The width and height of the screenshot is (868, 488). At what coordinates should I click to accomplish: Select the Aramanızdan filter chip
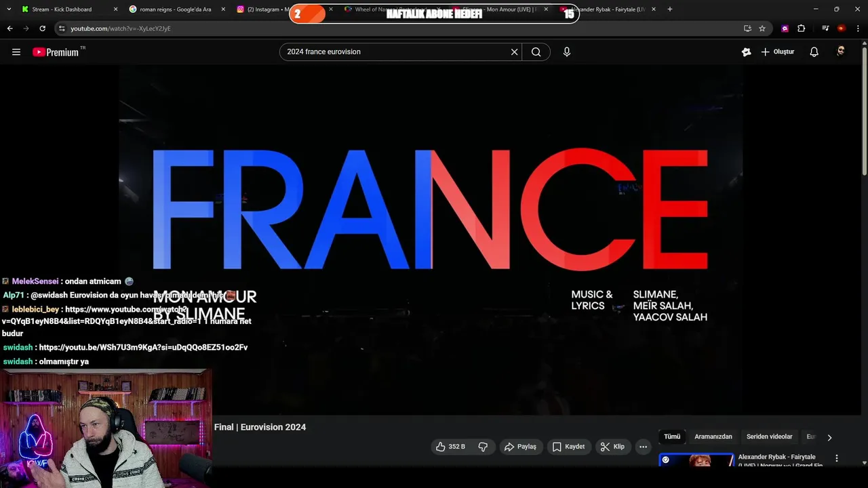713,437
